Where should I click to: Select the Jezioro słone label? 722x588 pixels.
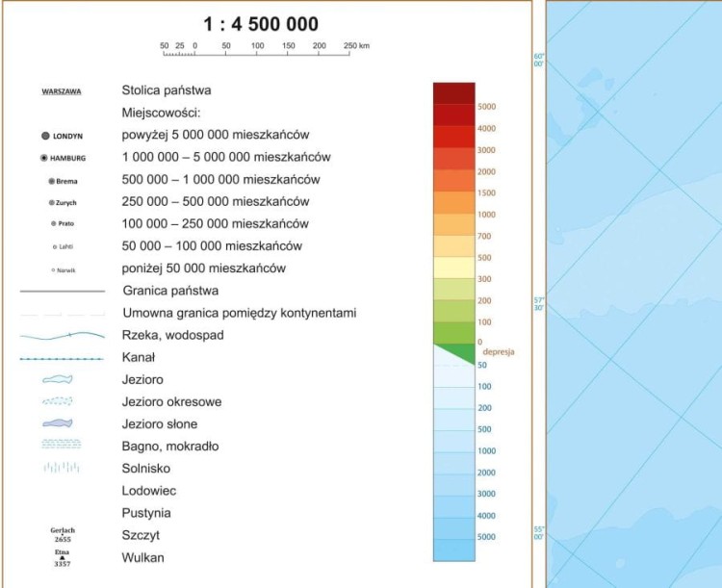click(x=159, y=424)
